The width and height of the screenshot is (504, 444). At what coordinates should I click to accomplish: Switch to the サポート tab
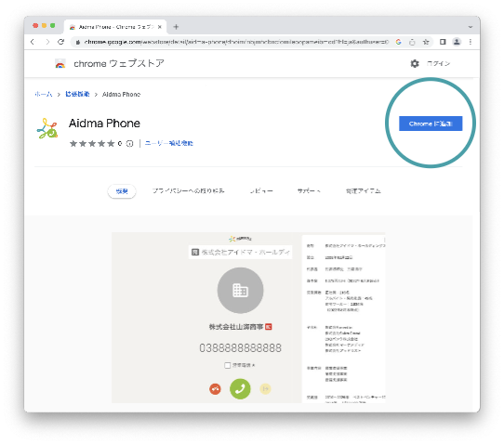(309, 191)
